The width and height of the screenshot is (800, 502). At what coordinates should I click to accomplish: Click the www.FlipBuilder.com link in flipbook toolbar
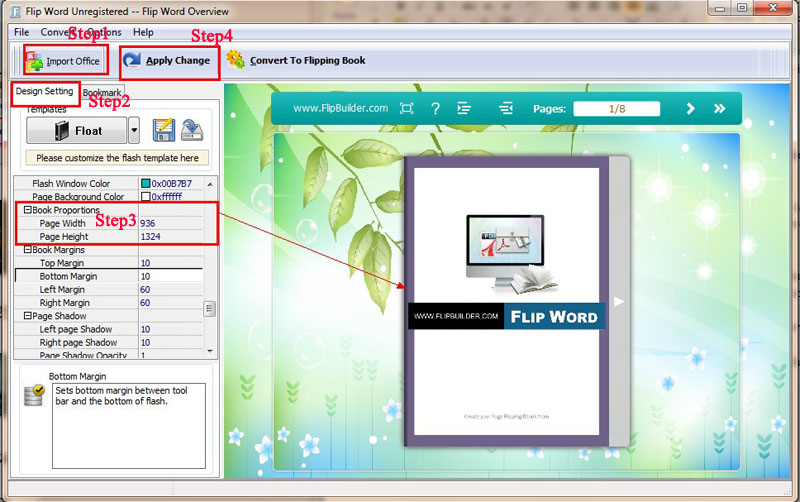(340, 108)
